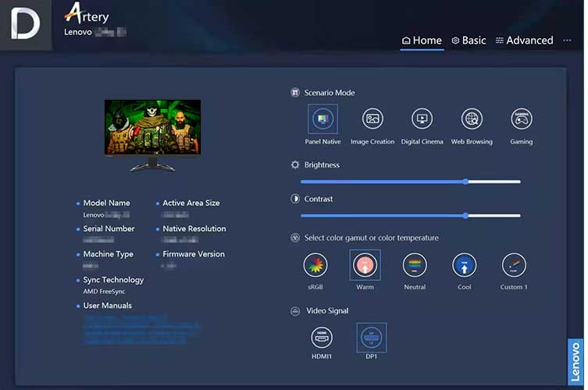
Task: Click the Video Signal section icon
Action: pos(295,311)
